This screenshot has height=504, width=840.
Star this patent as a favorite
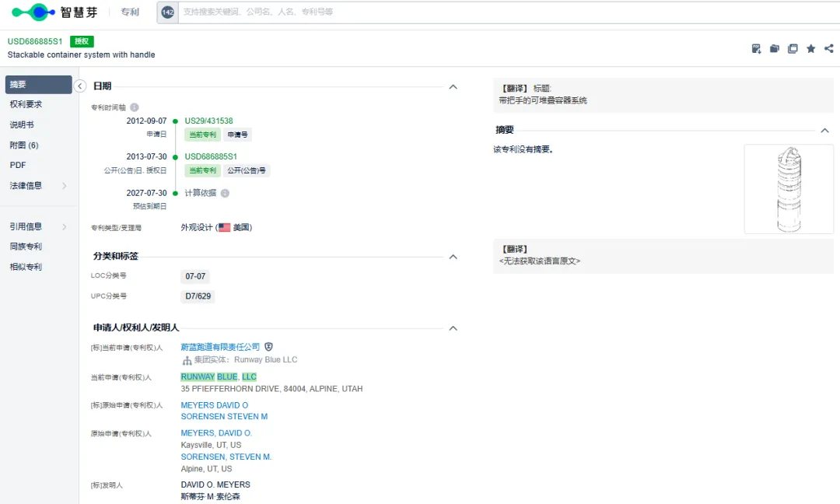click(x=810, y=49)
